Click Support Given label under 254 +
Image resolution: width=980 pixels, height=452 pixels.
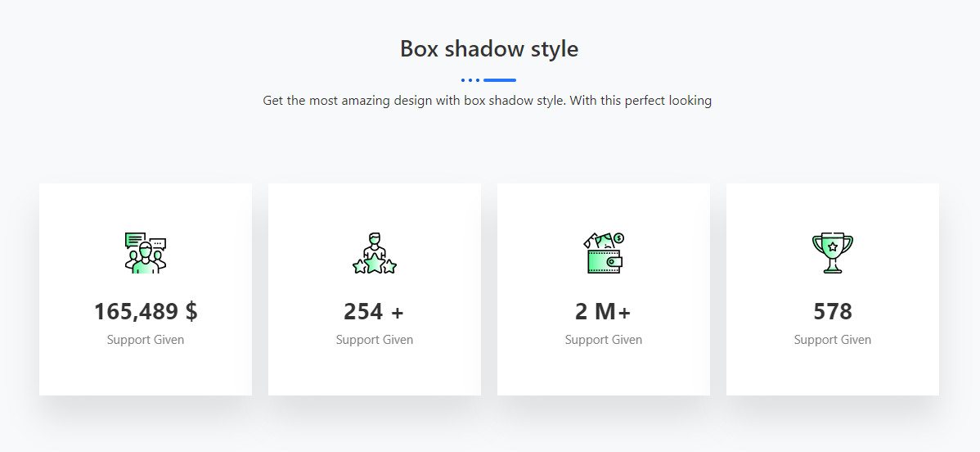(375, 340)
